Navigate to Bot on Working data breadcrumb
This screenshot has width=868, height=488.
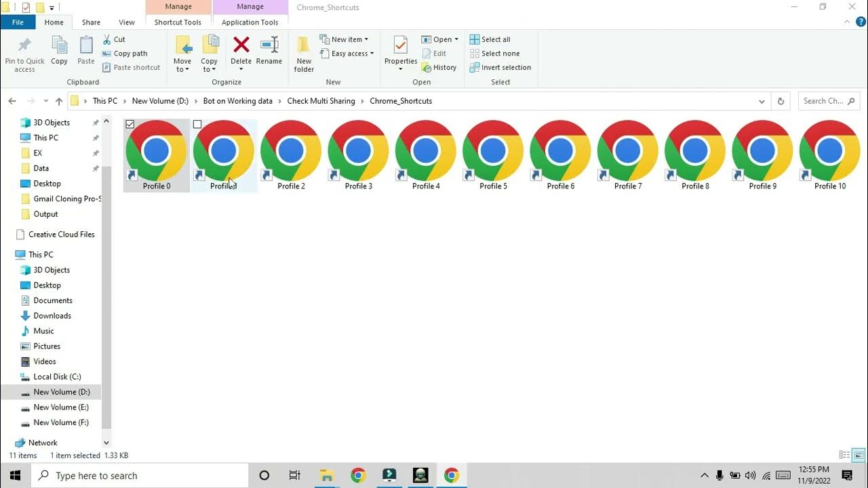[237, 101]
